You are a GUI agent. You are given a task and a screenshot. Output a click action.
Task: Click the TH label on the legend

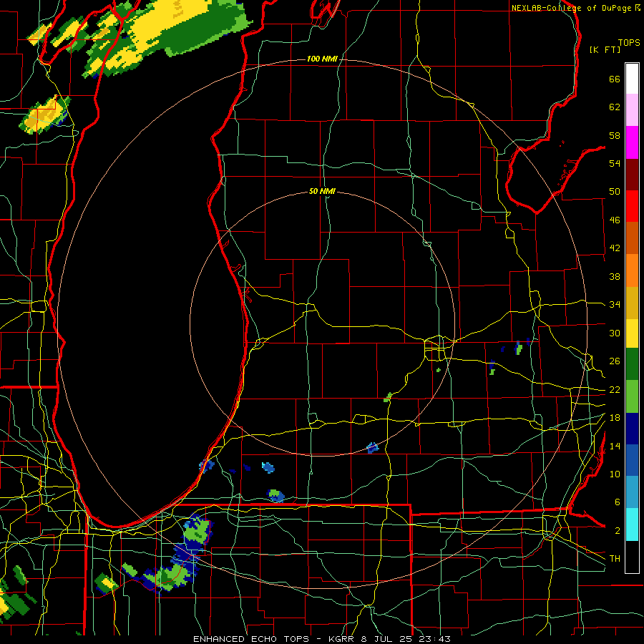click(615, 558)
